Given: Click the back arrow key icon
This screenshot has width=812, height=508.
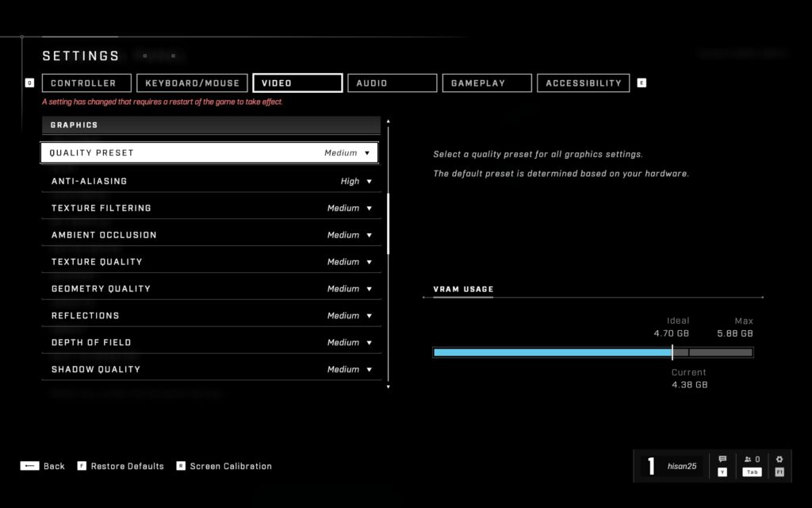Looking at the screenshot, I should click(x=29, y=466).
